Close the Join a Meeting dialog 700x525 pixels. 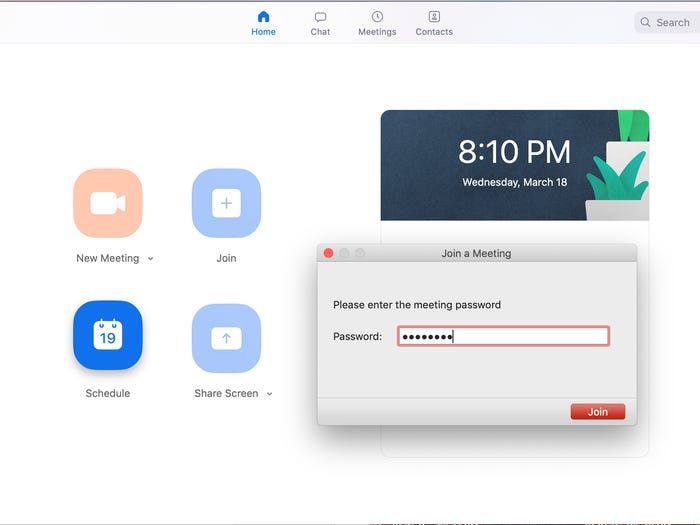pyautogui.click(x=329, y=253)
